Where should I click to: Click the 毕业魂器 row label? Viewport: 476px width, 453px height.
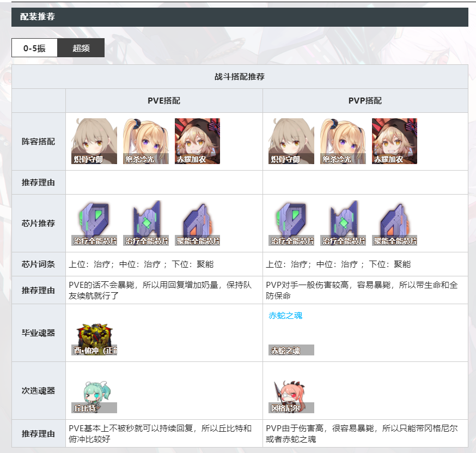(x=38, y=333)
